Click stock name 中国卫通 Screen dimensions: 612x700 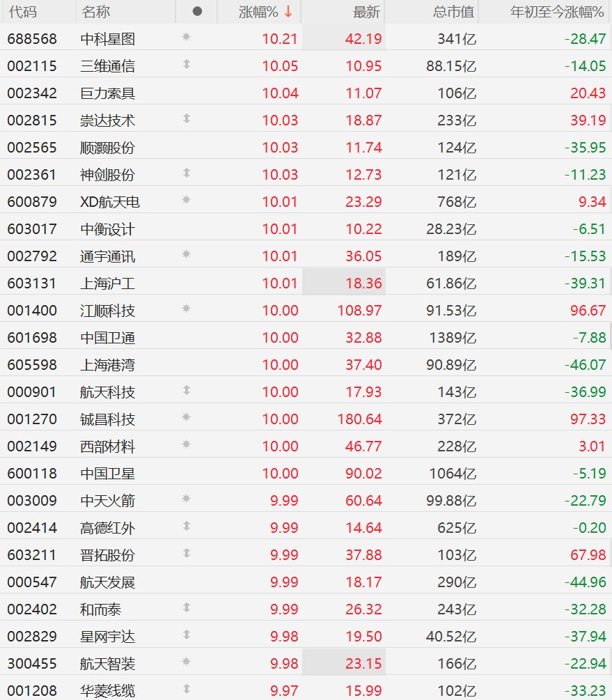point(108,338)
